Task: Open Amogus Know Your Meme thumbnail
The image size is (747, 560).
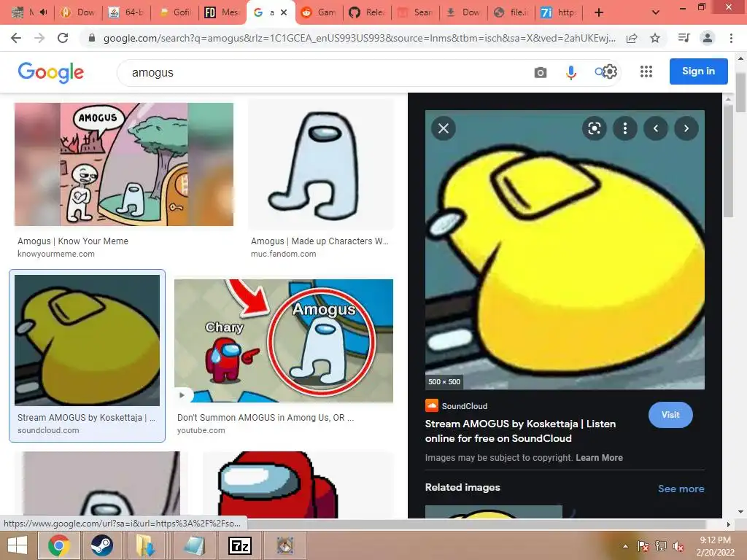Action: [x=124, y=164]
